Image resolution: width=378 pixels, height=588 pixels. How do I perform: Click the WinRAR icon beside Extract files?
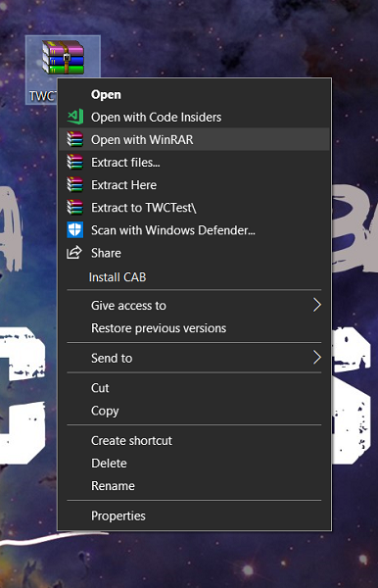75,162
